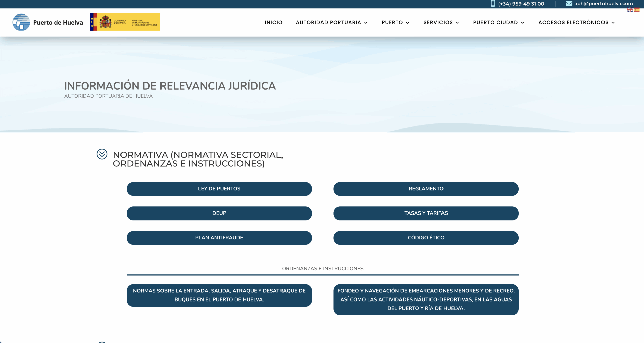Click the Gobierno de España ministry logo
This screenshot has width=644, height=343.
[125, 22]
